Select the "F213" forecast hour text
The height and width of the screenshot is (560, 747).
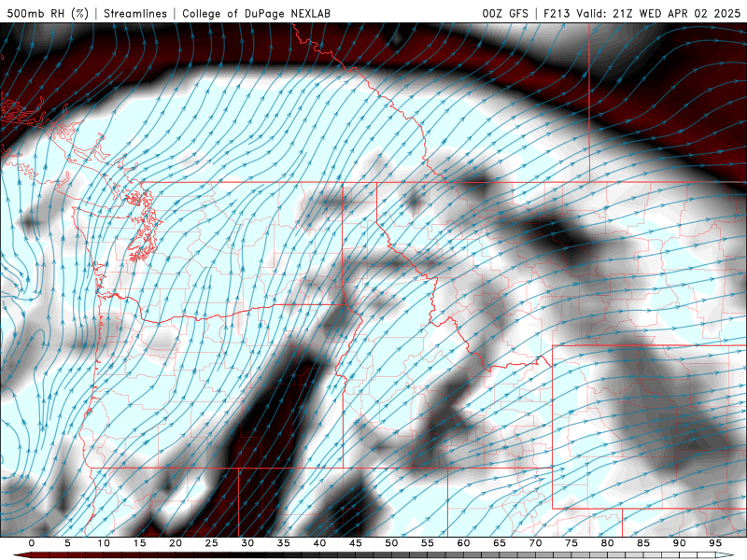(557, 13)
